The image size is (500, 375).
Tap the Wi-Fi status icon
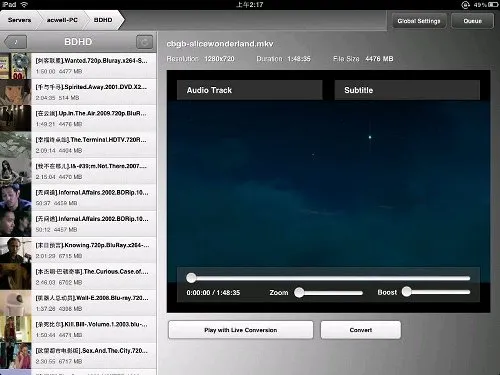(24, 5)
